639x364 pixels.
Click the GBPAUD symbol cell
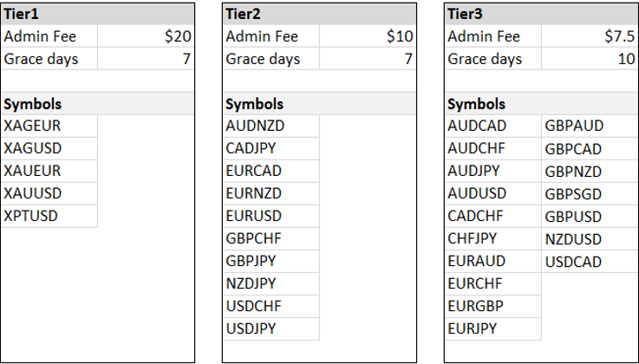(x=590, y=126)
